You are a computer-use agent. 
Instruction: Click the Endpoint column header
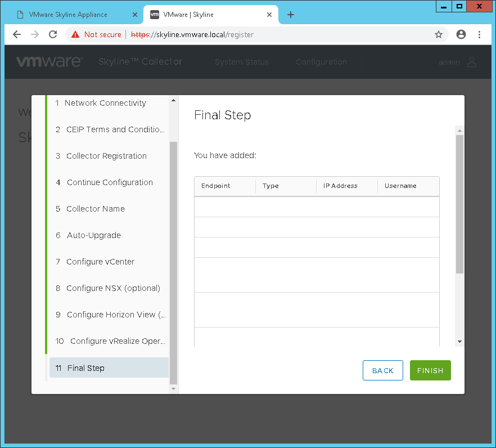click(x=225, y=186)
